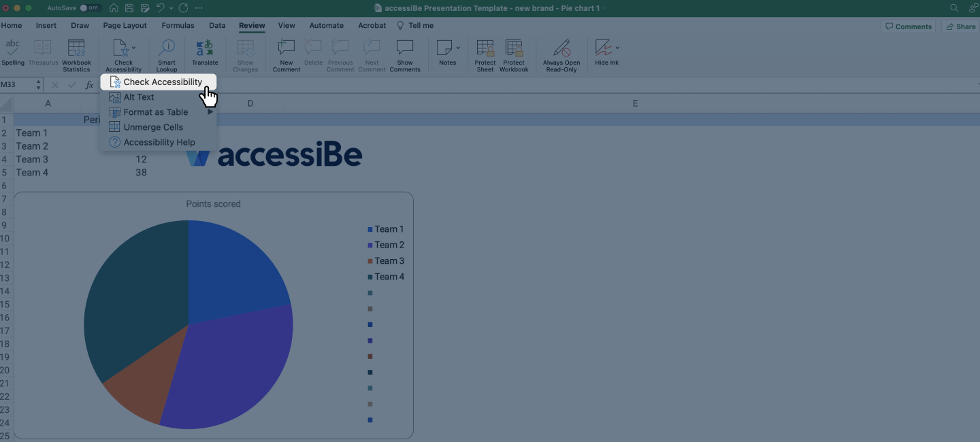Expand the Format as Table submenu

210,112
